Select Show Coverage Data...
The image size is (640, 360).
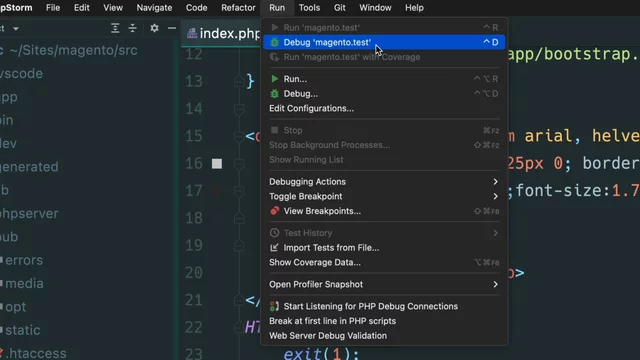384,262
